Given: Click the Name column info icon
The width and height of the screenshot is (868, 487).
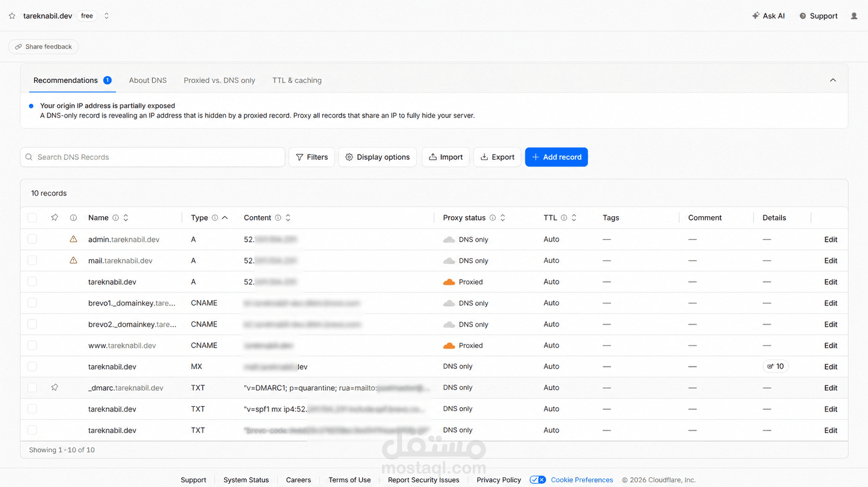Looking at the screenshot, I should coord(116,218).
